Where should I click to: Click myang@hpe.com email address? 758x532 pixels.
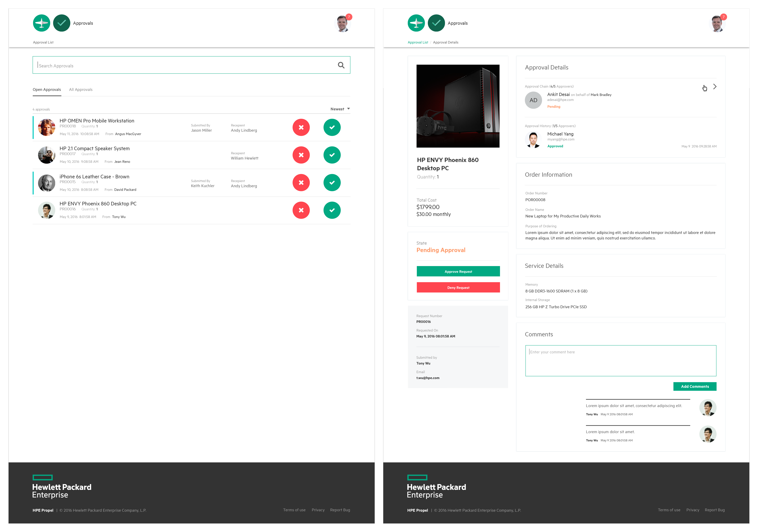click(561, 139)
